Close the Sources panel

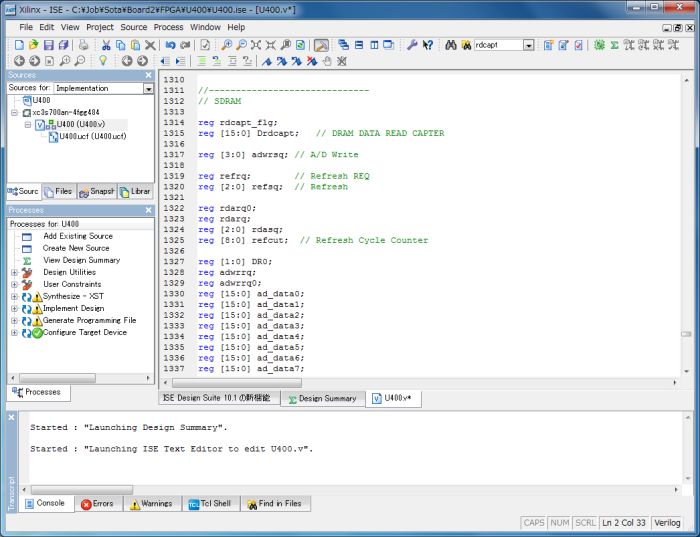point(149,75)
